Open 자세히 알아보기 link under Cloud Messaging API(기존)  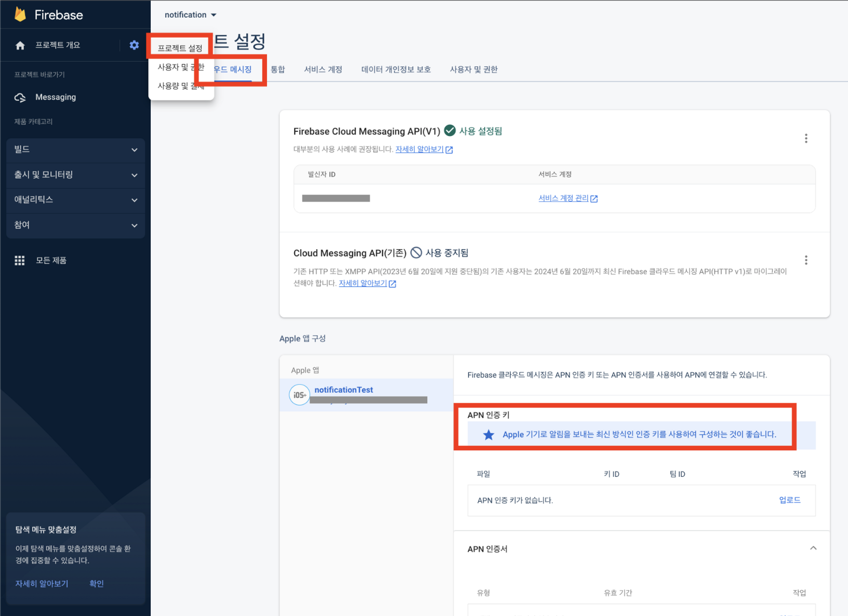pyautogui.click(x=367, y=284)
